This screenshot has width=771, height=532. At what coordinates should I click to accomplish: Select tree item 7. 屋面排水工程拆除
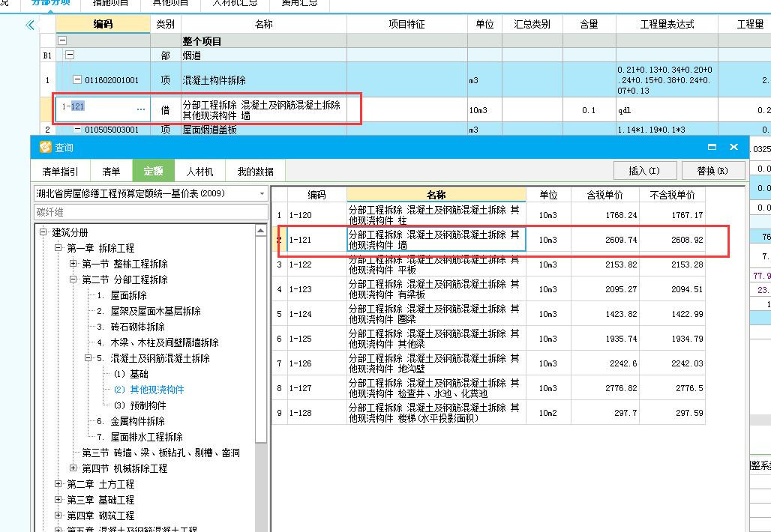click(139, 437)
